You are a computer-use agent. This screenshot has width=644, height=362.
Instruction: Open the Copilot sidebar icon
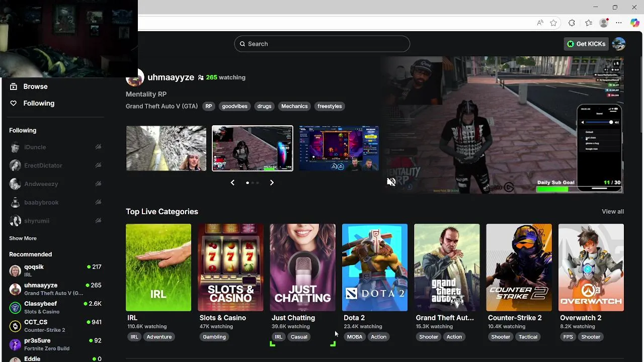pos(634,23)
